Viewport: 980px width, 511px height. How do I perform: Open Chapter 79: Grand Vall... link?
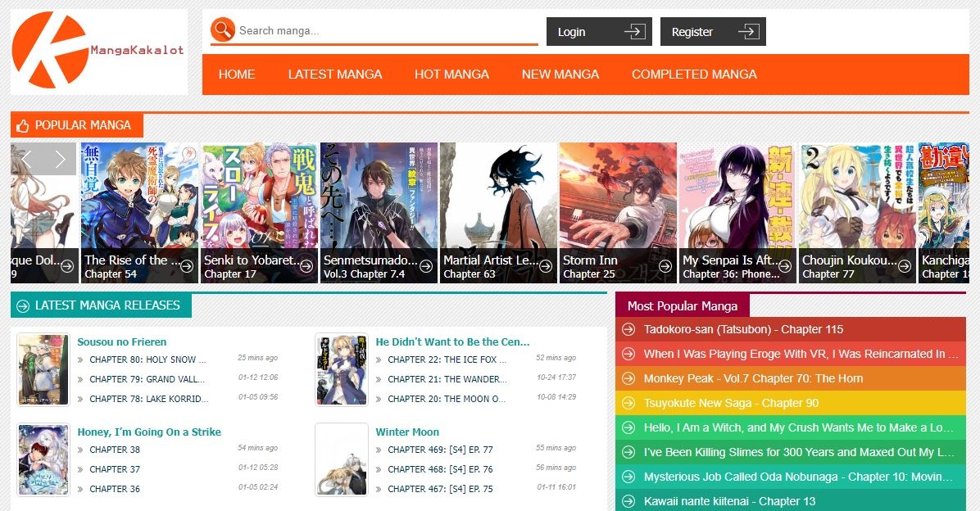[147, 379]
